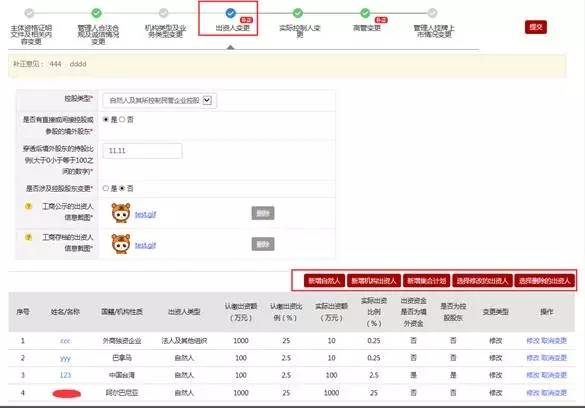The image size is (585, 408).
Task: Open investor name link ccc
Action: 65,341
